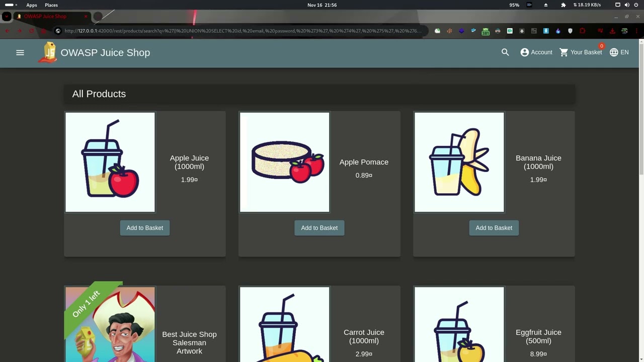Open the Best Juice Shop Salesman Artwork image

coord(110,324)
